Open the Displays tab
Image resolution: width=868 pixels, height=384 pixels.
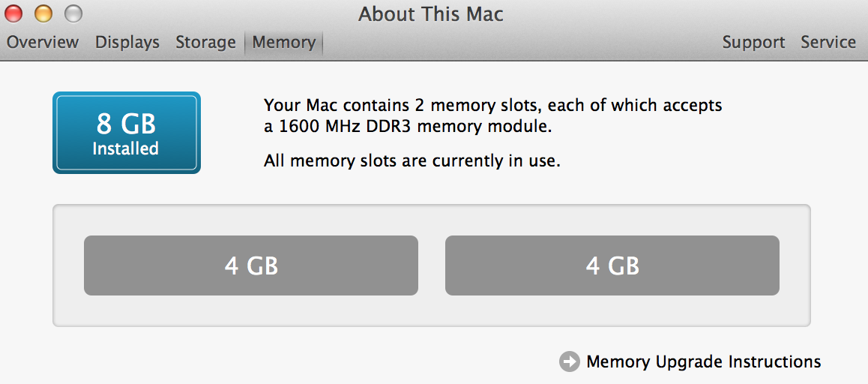tap(127, 43)
